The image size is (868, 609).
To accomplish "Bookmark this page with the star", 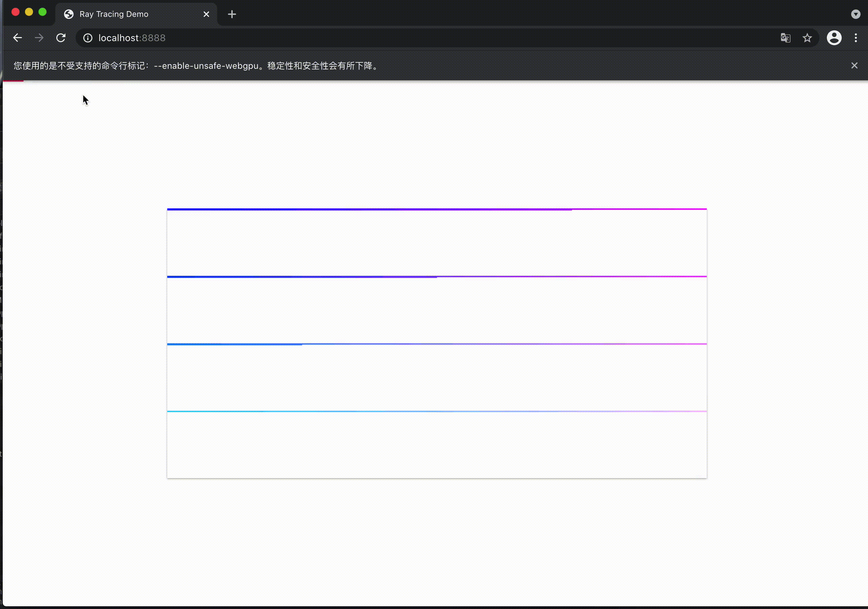I will pos(807,38).
